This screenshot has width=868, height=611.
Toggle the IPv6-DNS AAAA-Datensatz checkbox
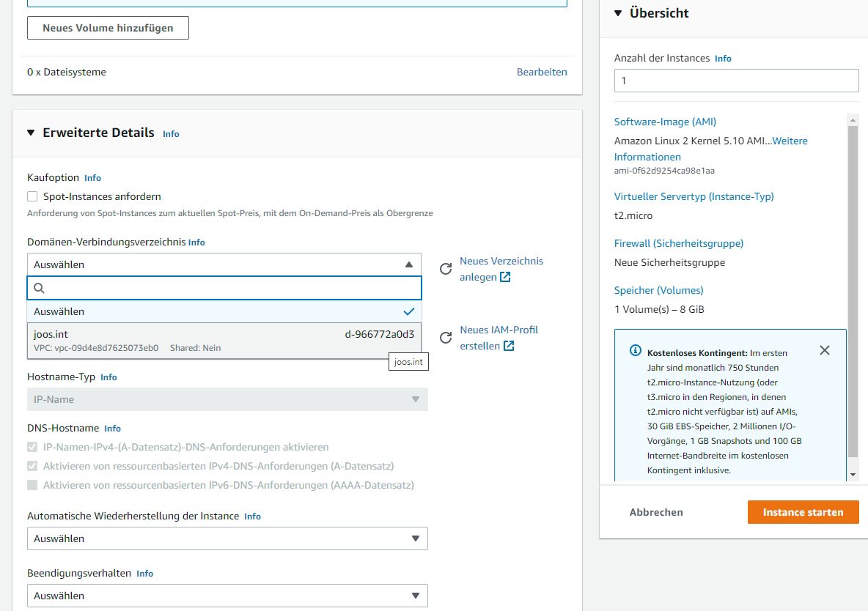(32, 484)
